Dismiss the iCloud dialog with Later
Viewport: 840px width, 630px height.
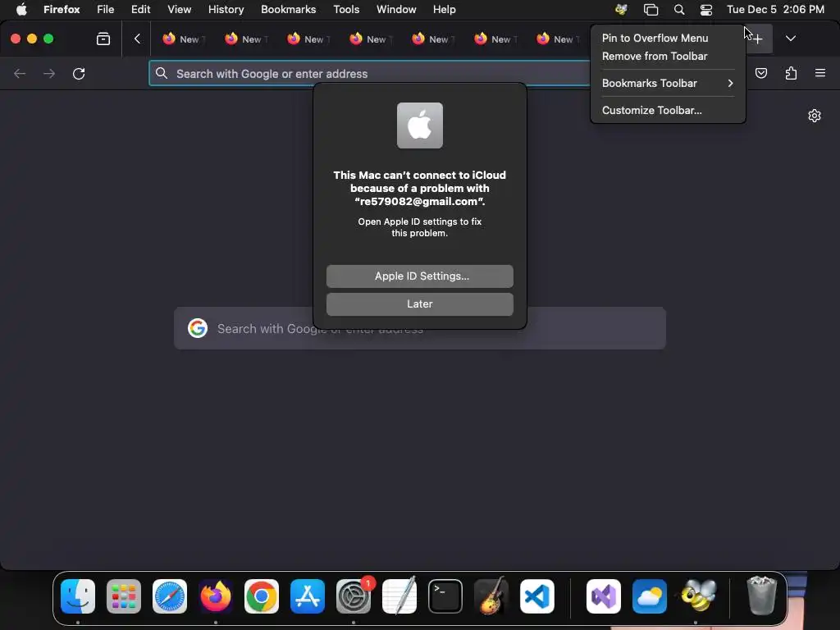tap(420, 304)
